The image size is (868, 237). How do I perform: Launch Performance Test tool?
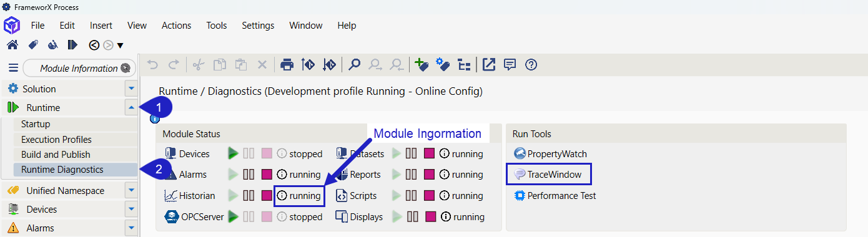pos(555,196)
